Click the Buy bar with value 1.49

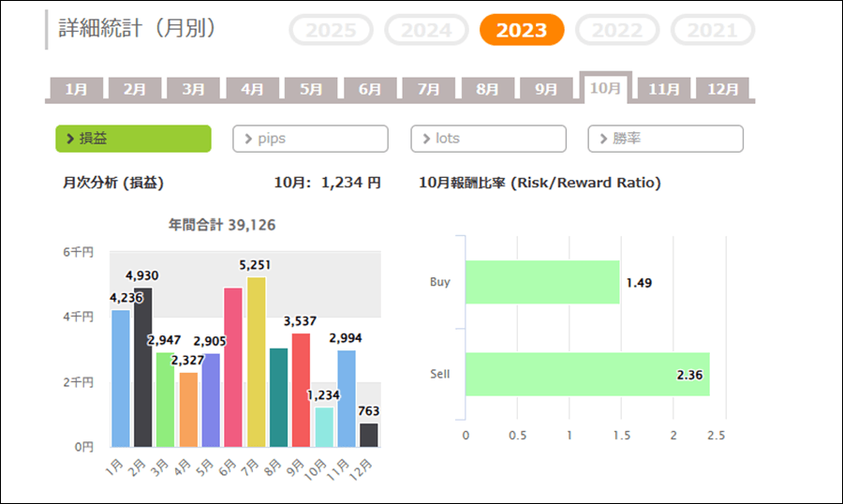pos(542,282)
